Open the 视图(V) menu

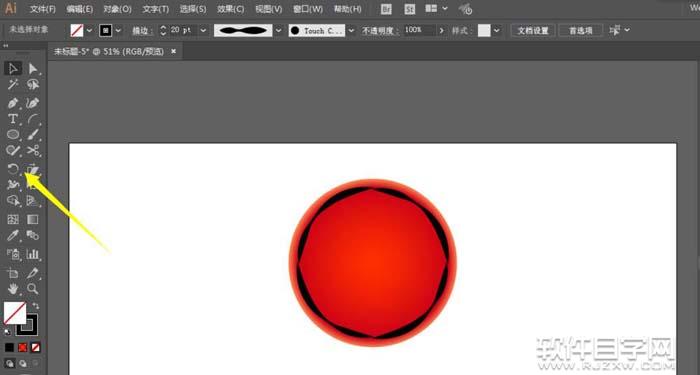[x=269, y=9]
